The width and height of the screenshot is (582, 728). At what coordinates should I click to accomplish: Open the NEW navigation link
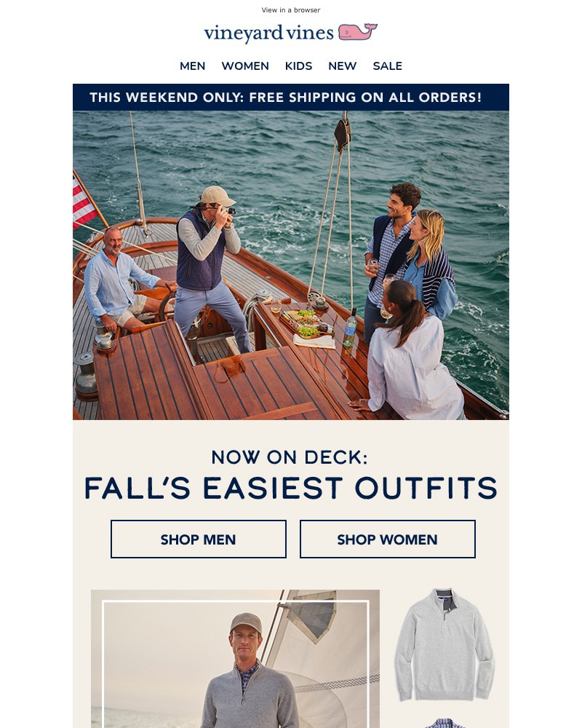[x=342, y=66]
